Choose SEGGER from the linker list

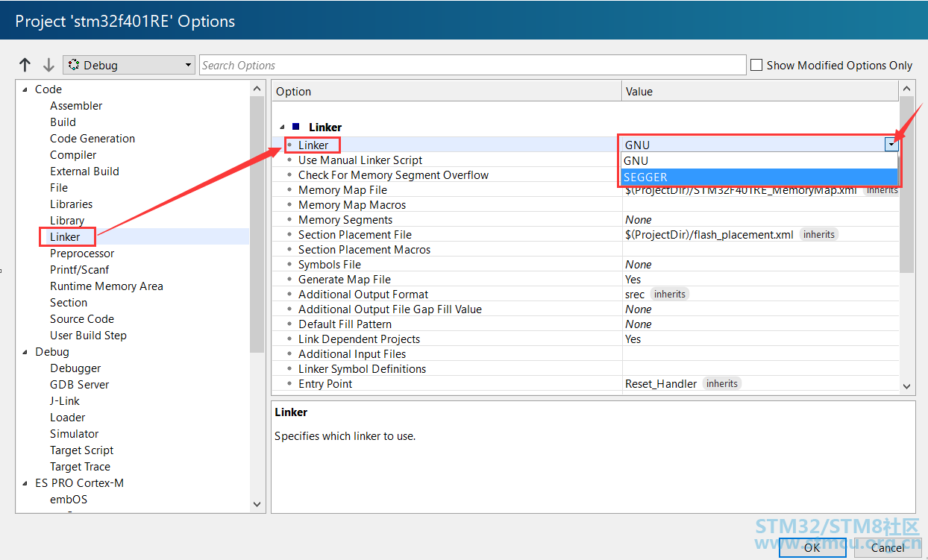pyautogui.click(x=759, y=177)
